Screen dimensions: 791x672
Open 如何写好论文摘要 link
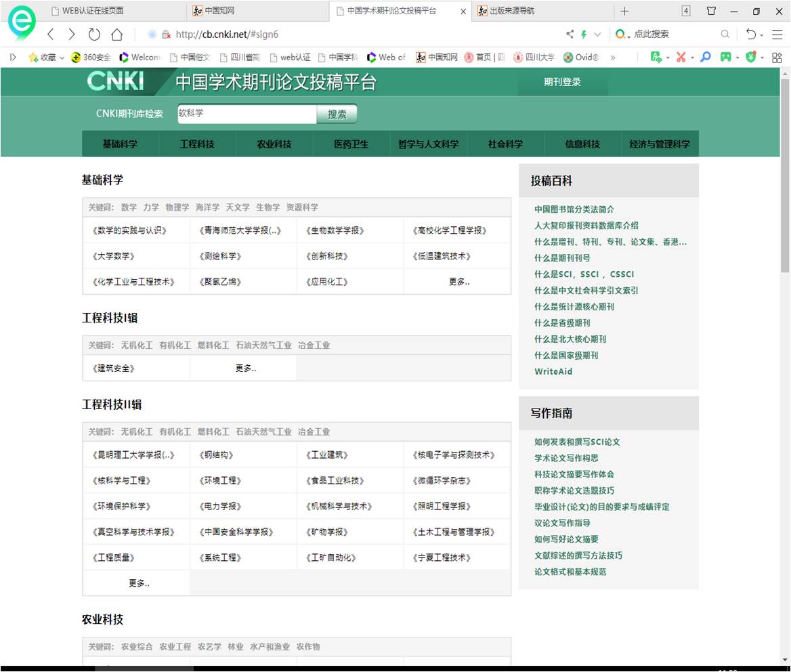(x=566, y=539)
